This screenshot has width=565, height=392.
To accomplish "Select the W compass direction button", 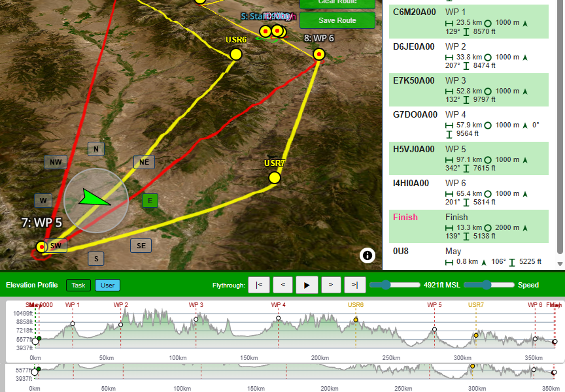I will pyautogui.click(x=43, y=201).
